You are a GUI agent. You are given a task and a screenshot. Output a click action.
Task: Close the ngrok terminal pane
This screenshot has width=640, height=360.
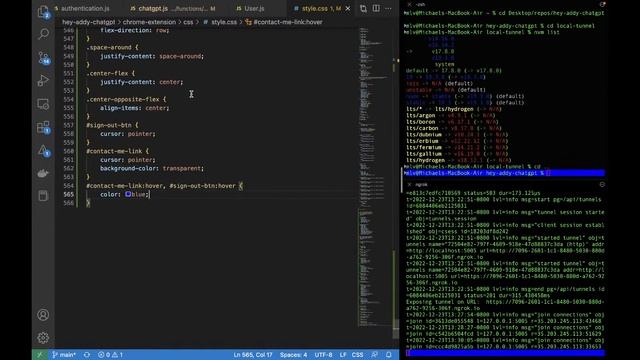pyautogui.click(x=409, y=184)
